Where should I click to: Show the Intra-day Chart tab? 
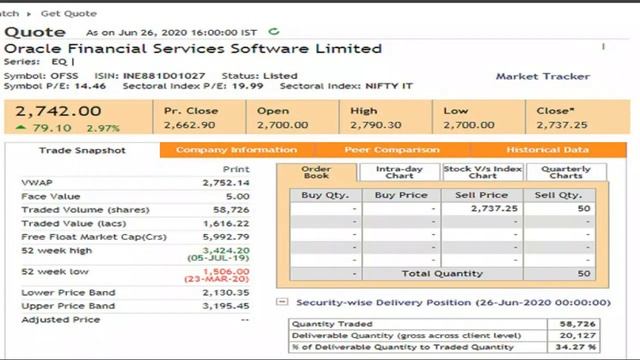(x=399, y=172)
